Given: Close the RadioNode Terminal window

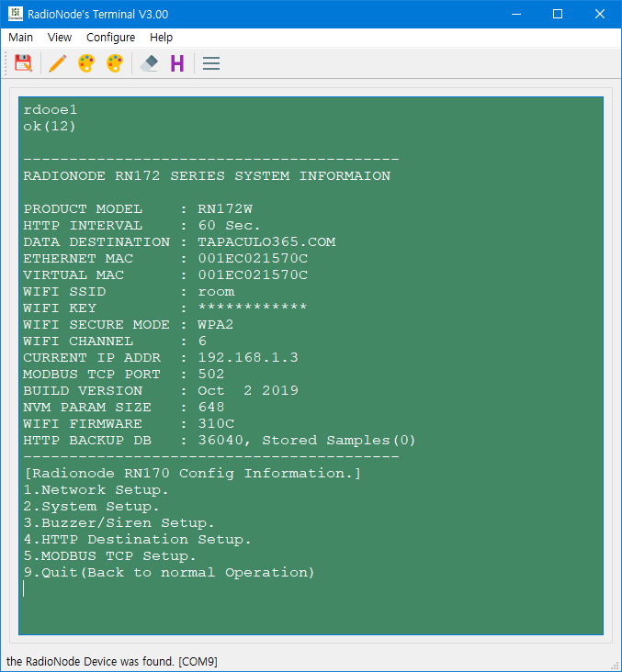Looking at the screenshot, I should 600,14.
